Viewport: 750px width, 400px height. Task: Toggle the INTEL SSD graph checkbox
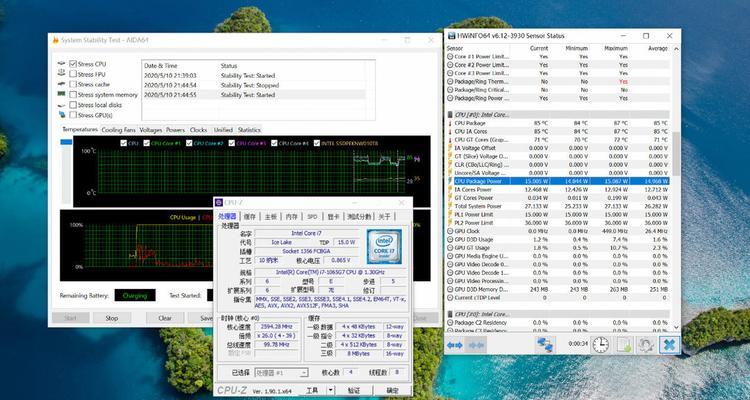point(317,143)
